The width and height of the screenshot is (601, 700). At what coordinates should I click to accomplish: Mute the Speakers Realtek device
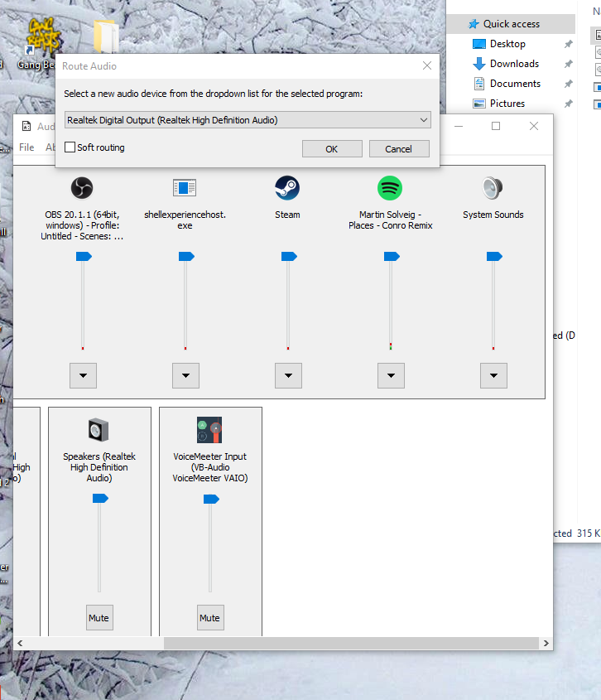click(x=99, y=618)
